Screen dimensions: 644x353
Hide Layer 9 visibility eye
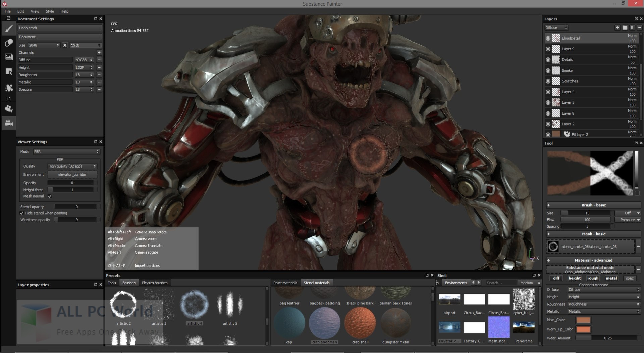coord(548,49)
